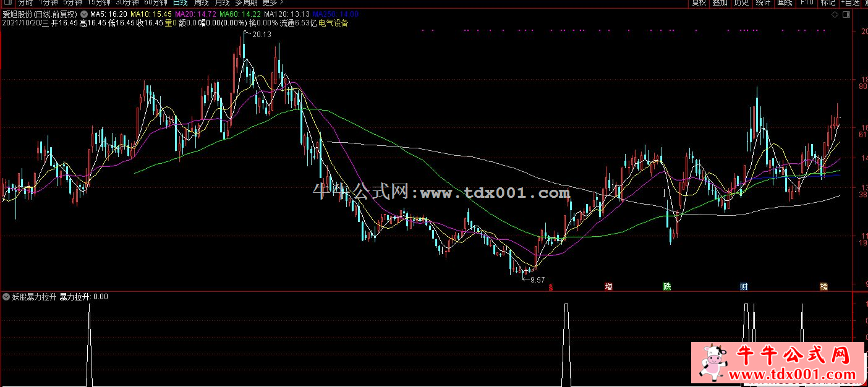868x387 pixels.
Task: Select the 日线 daily chart tab
Action: [180, 2]
